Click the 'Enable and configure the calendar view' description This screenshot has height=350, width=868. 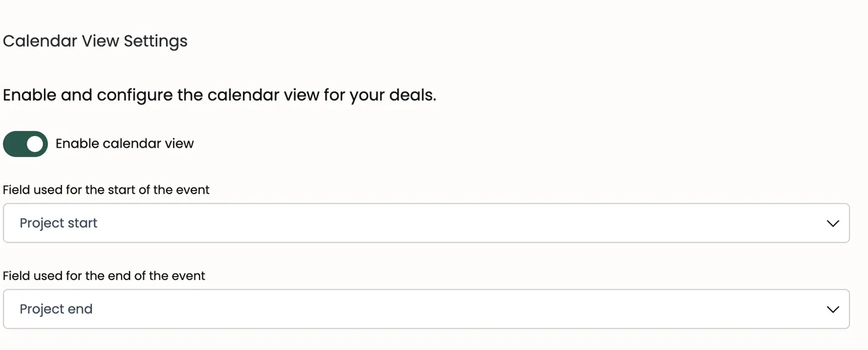click(x=219, y=96)
